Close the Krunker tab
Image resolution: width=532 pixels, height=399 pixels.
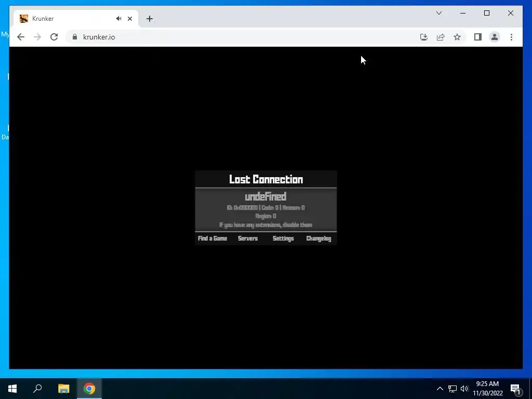pyautogui.click(x=129, y=19)
